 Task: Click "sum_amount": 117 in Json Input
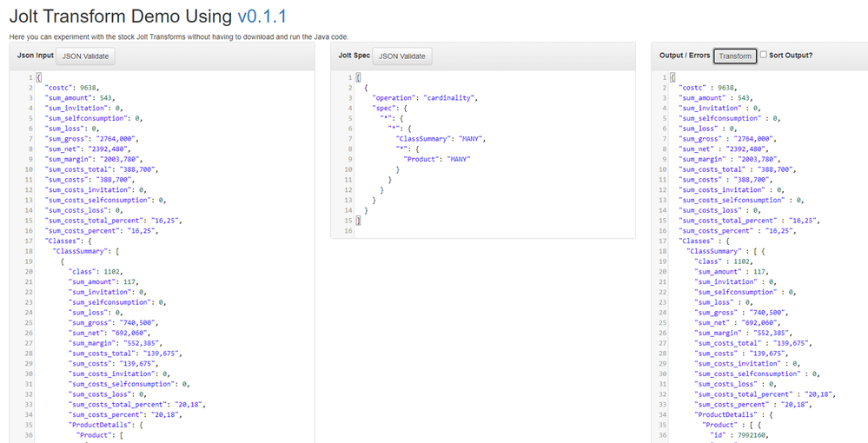(104, 281)
